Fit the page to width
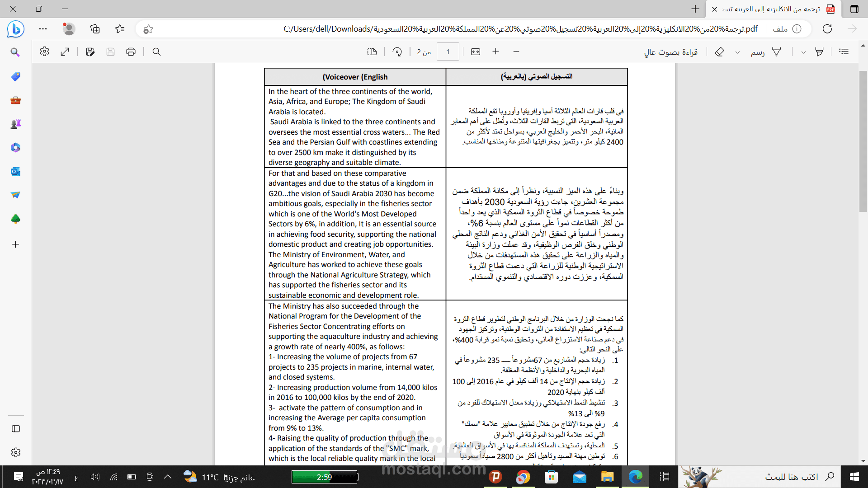Image resolution: width=868 pixels, height=488 pixels. coord(476,52)
